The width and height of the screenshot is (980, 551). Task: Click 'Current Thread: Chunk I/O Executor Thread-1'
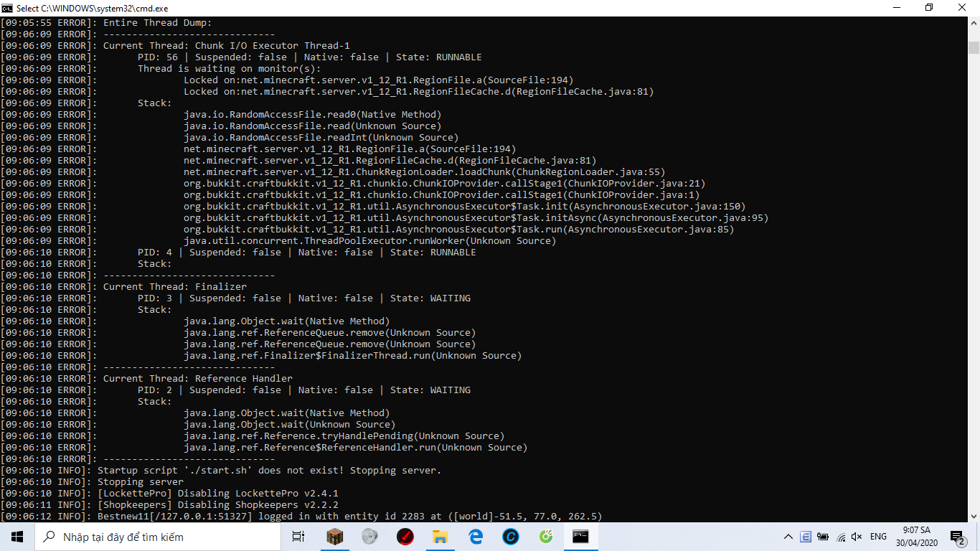(x=227, y=46)
